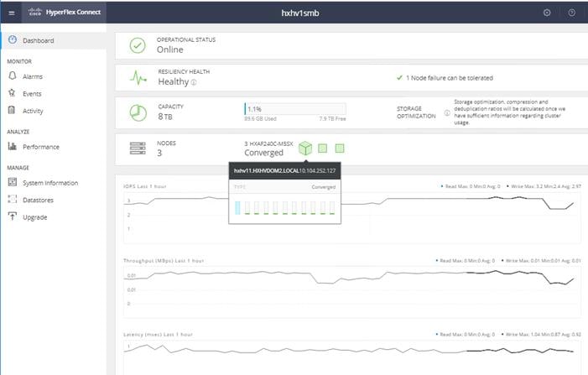Viewport: 588px width, 375px height.
Task: Click the Events star icon
Action: pos(12,93)
